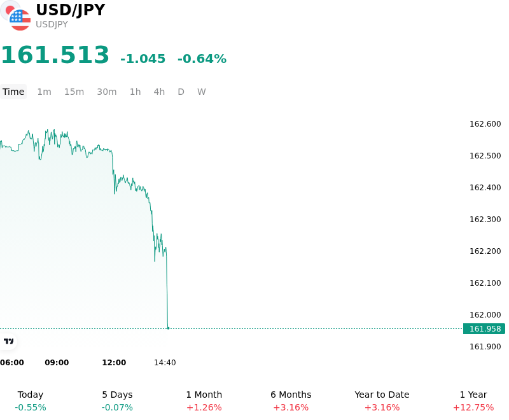Show Today performance range
509x420 pixels.
[x=31, y=401]
